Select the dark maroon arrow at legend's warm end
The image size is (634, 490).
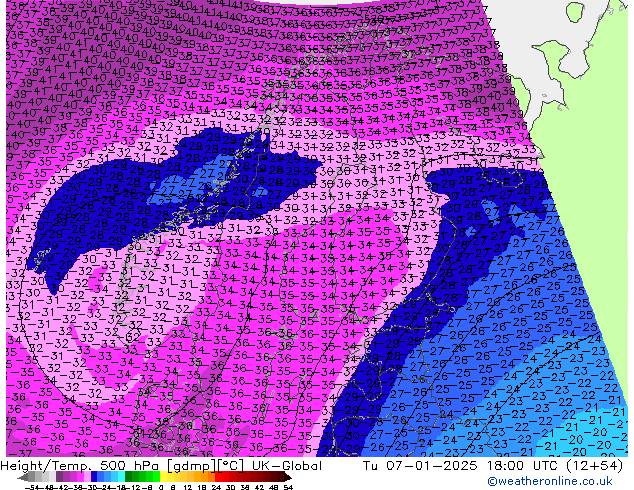[x=288, y=477]
